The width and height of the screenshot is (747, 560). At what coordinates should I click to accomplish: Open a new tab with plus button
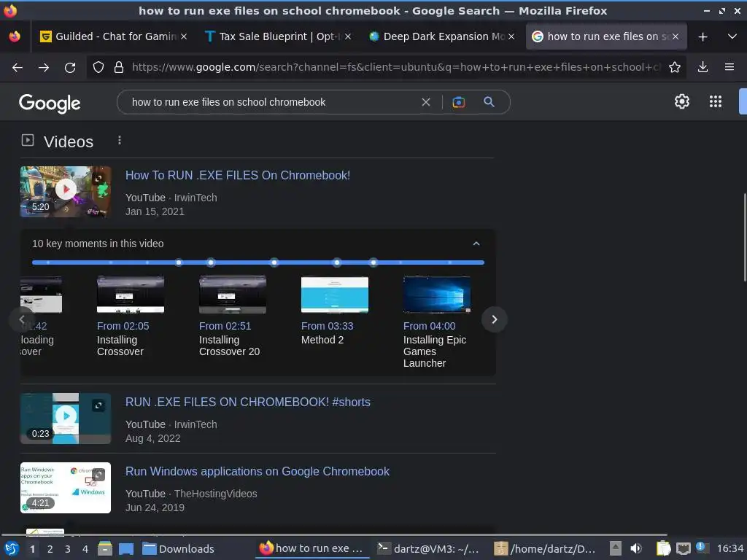point(703,36)
